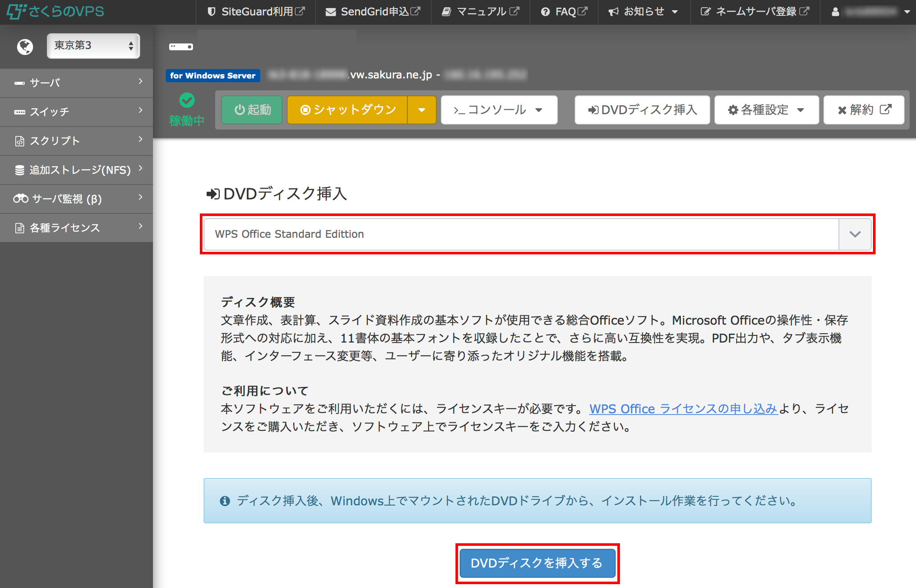This screenshot has width=916, height=588.
Task: Click the storage database icon
Action: (20, 170)
